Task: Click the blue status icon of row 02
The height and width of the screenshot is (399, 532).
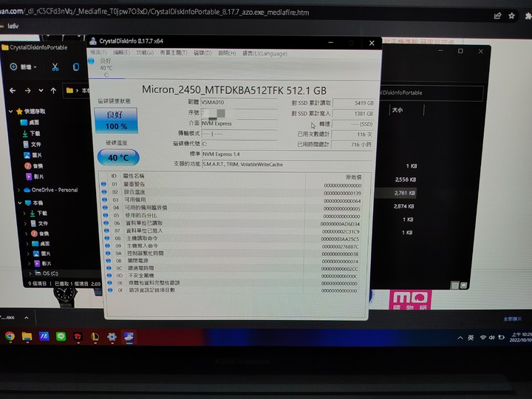Action: 104,191
